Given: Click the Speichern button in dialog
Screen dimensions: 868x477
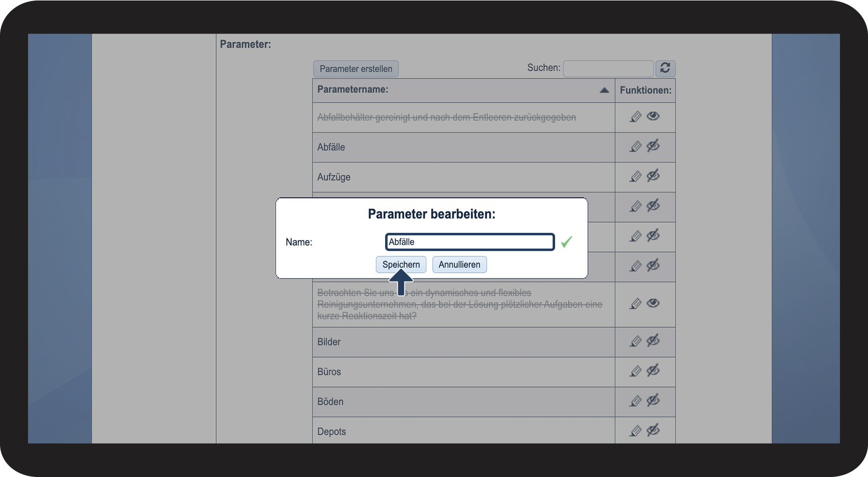Looking at the screenshot, I should point(401,264).
